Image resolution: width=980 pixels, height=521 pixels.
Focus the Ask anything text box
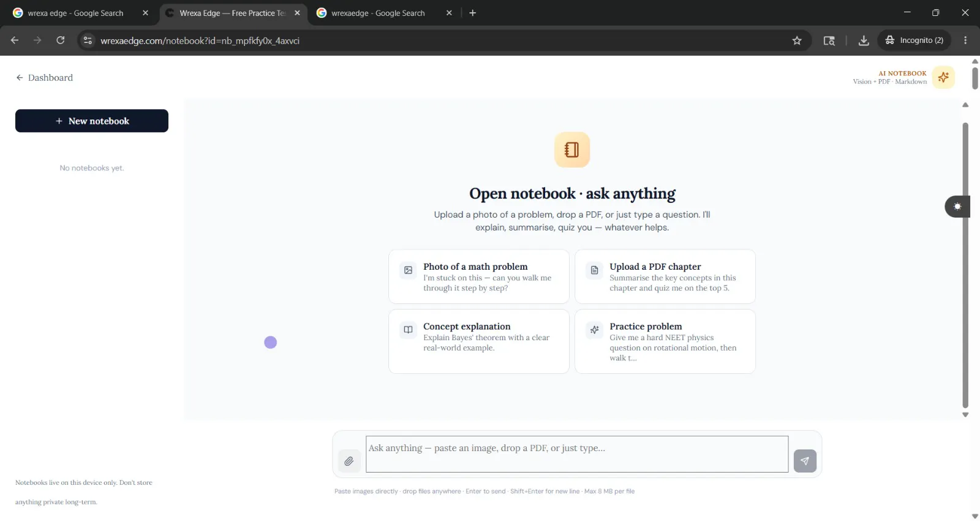coord(577,454)
